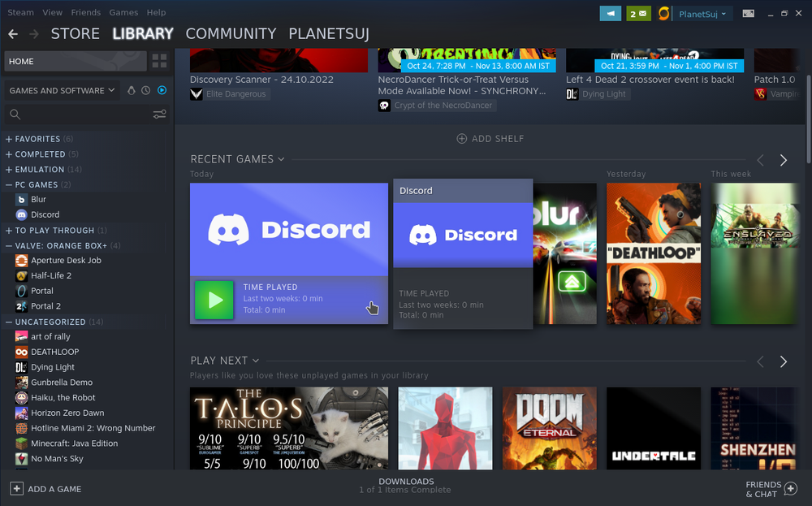Open UNDERTALE cover in Play Next
Viewport: 812px width, 506px height.
[x=654, y=428]
